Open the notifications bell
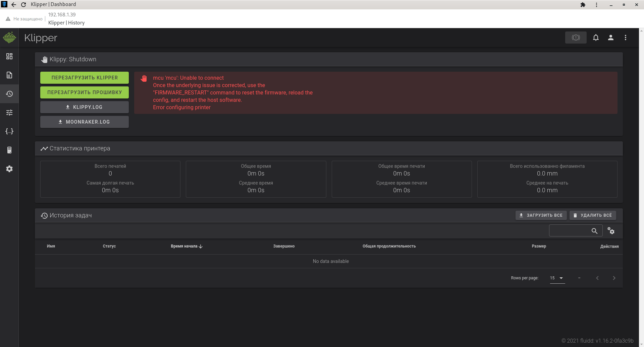Viewport: 644px width, 347px height. [596, 38]
